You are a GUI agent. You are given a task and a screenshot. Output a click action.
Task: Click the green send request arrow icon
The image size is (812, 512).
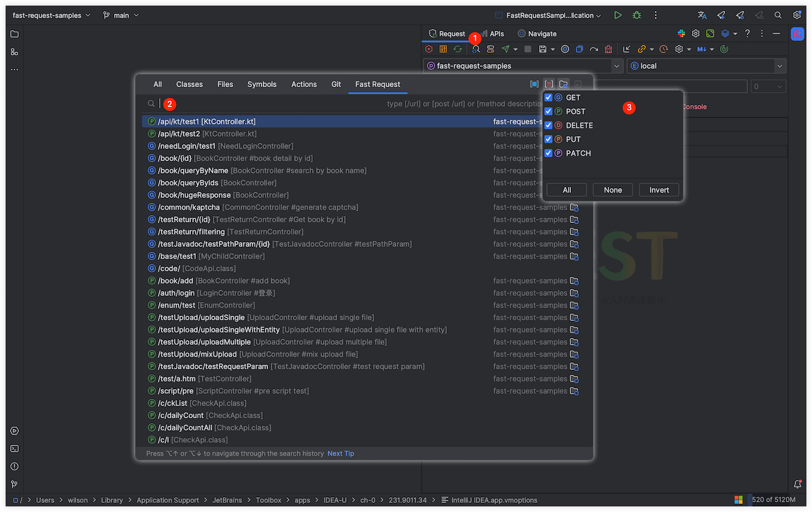[x=506, y=49]
